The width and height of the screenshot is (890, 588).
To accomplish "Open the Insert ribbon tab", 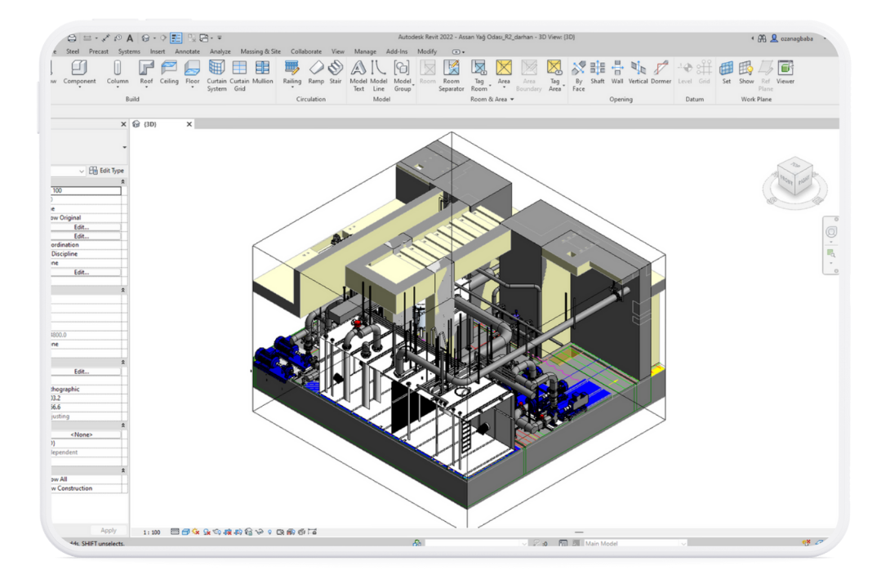I will pyautogui.click(x=158, y=51).
